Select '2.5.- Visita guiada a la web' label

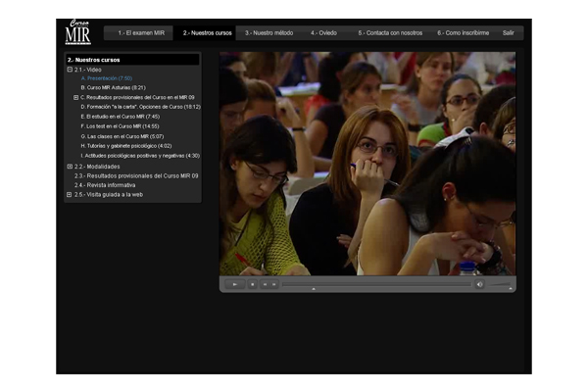click(x=109, y=195)
